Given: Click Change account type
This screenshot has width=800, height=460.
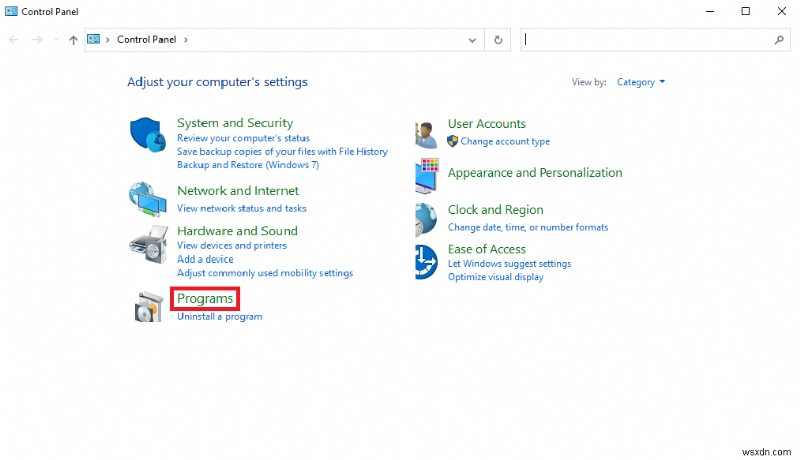Looking at the screenshot, I should coord(505,141).
